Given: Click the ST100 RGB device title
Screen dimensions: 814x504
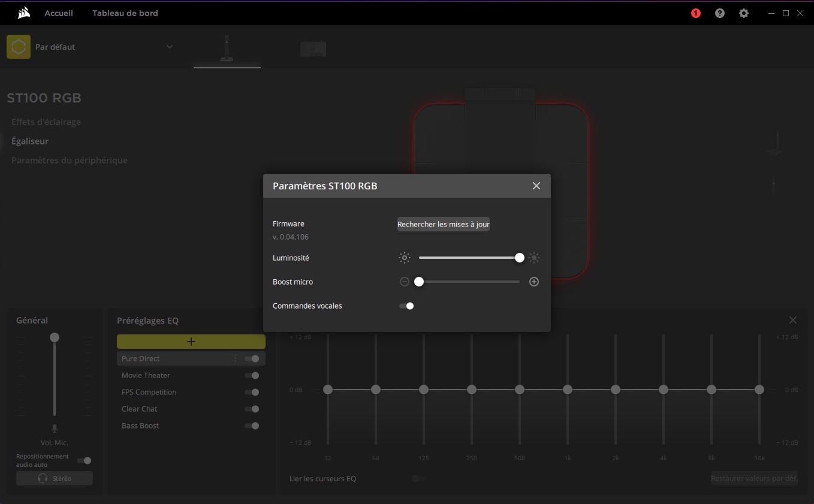Looking at the screenshot, I should pos(44,98).
